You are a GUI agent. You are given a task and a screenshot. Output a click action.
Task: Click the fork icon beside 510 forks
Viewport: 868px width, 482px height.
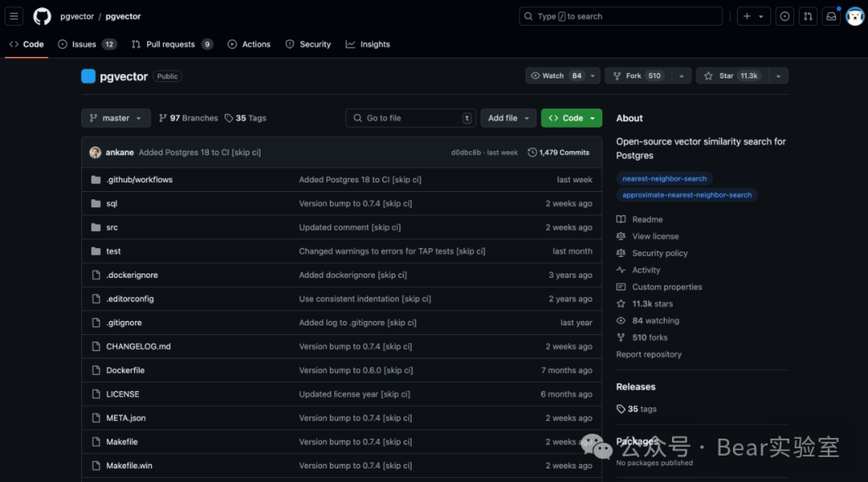(621, 337)
